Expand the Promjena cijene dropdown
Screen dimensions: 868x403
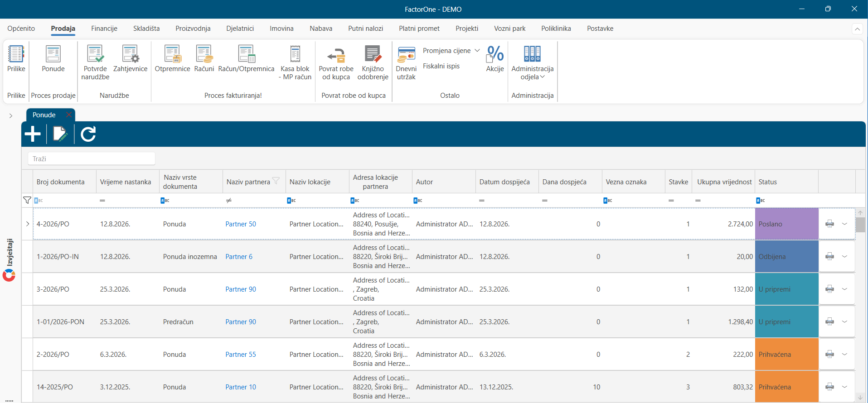coord(477,51)
